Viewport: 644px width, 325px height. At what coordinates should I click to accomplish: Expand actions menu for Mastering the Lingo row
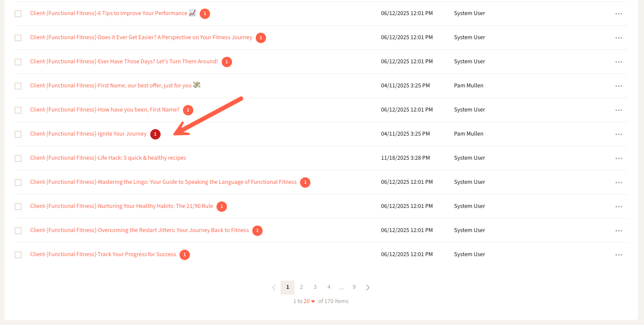[x=619, y=183]
